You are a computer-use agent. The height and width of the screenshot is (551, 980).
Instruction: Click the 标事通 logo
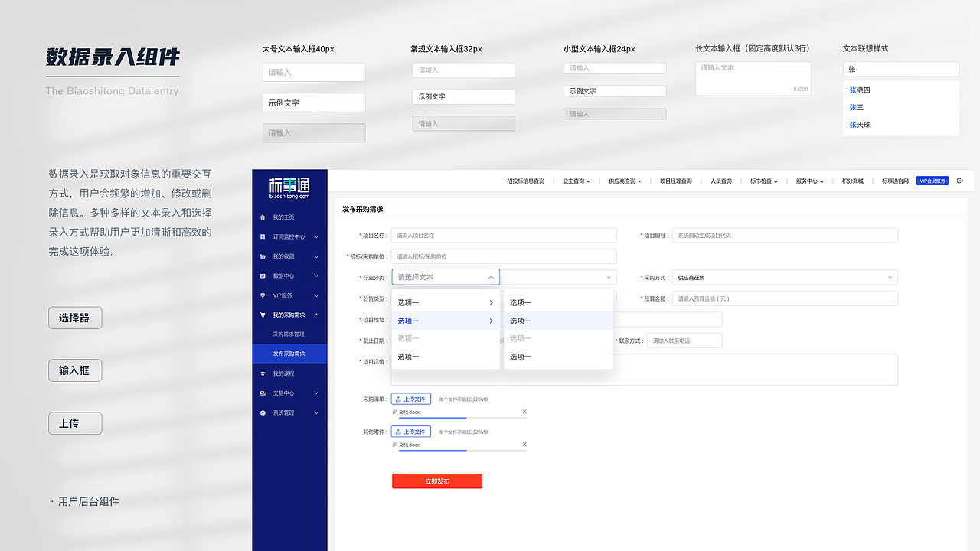point(289,187)
